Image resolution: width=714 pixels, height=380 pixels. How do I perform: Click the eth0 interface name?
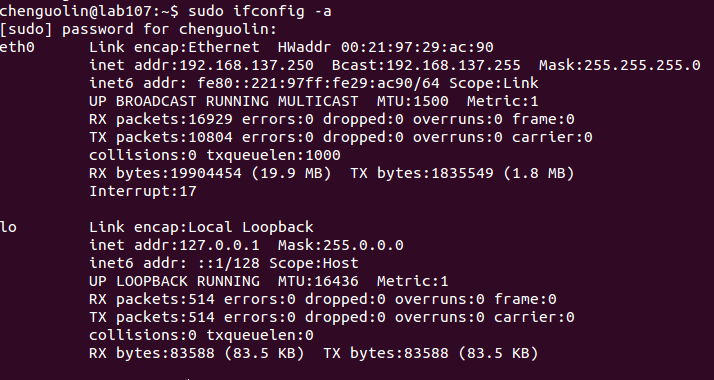(x=17, y=47)
